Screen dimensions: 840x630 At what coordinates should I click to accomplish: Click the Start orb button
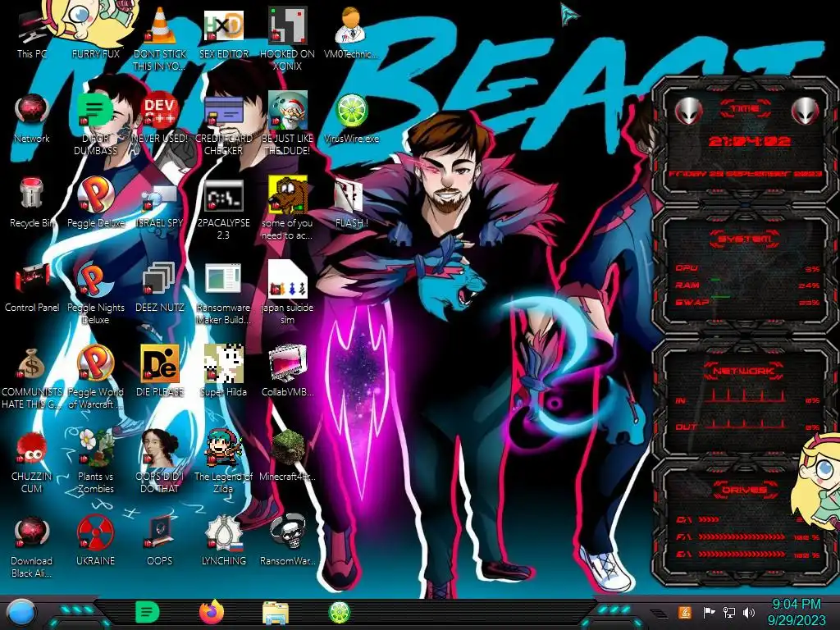click(x=22, y=613)
